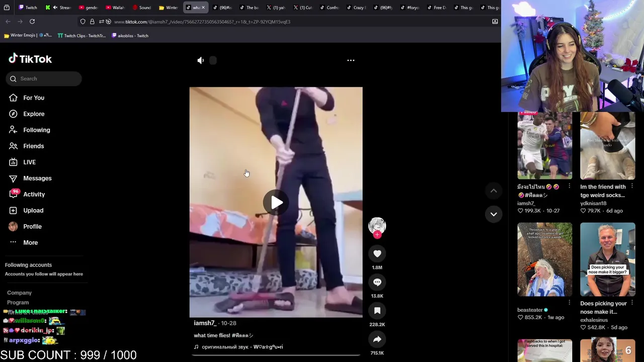Open the three-dot video options menu

coord(351,60)
